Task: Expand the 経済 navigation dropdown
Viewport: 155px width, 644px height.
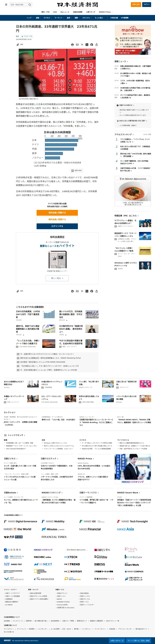Action: pyautogui.click(x=69, y=18)
